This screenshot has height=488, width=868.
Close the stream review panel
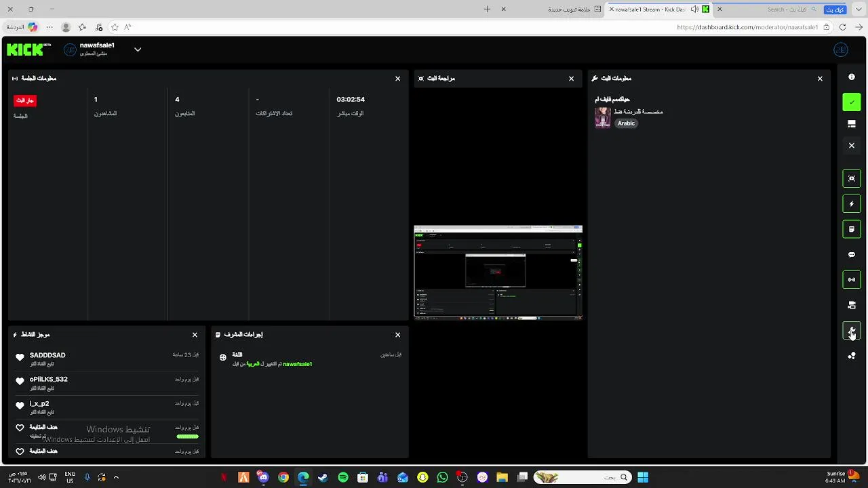point(572,79)
